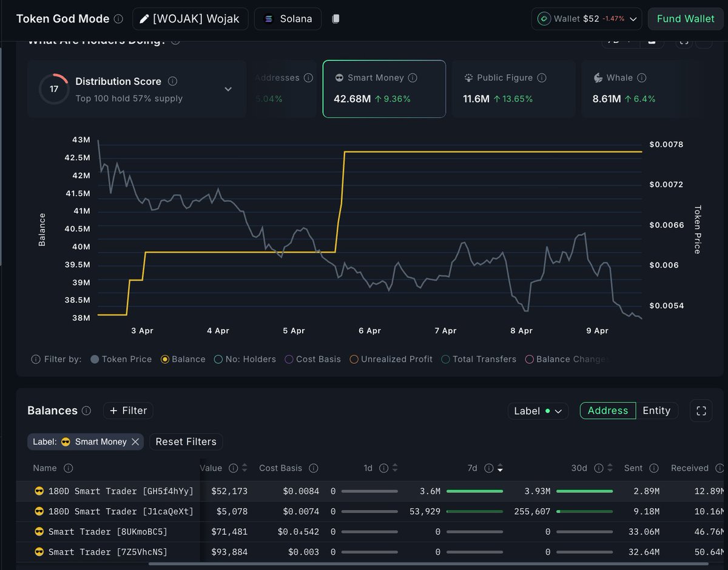
Task: Click the Solana chain button
Action: pyautogui.click(x=288, y=19)
